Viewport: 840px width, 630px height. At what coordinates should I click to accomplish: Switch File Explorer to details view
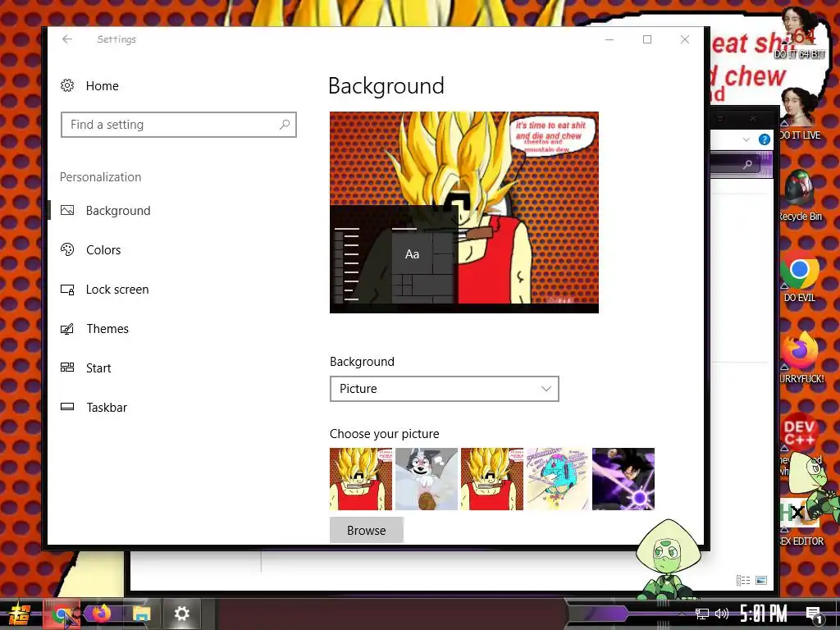[742, 580]
